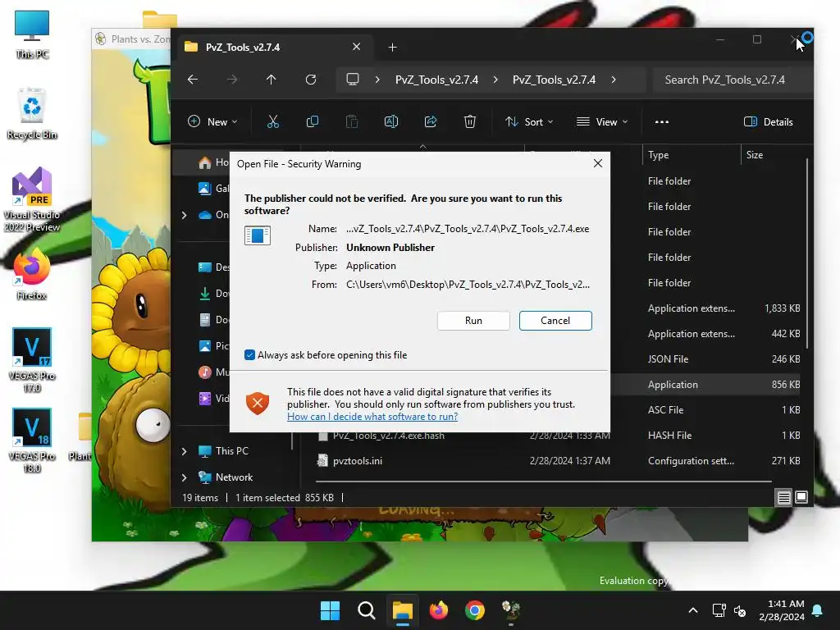Select VEGAS Pro 18.0 desktop icon

point(32,441)
